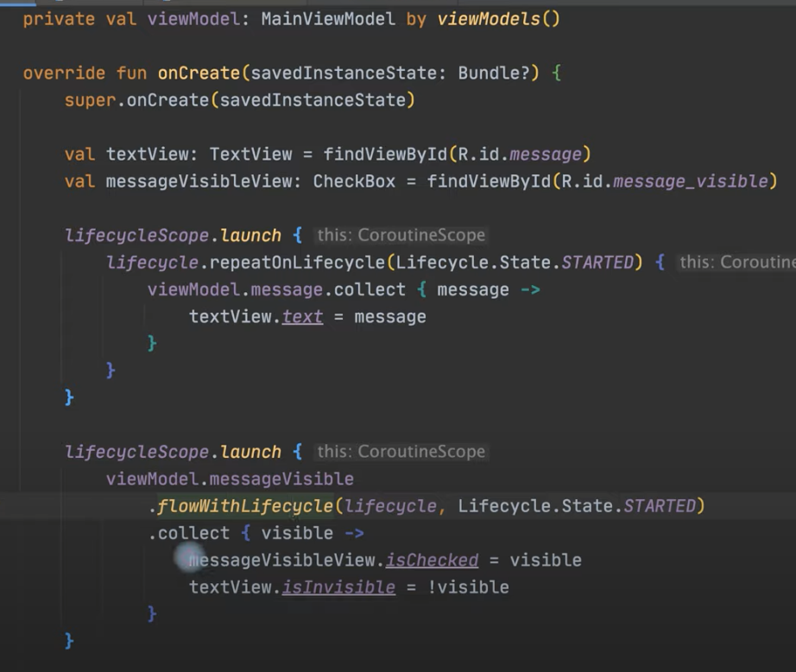Click the Bundle? parameter type

pyautogui.click(x=494, y=73)
